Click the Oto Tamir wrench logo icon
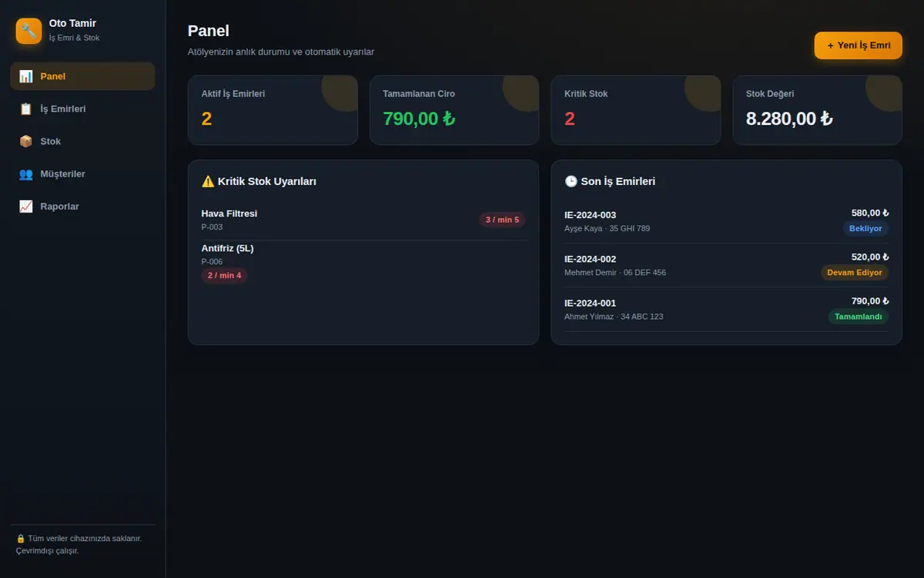This screenshot has width=924, height=578. point(28,31)
